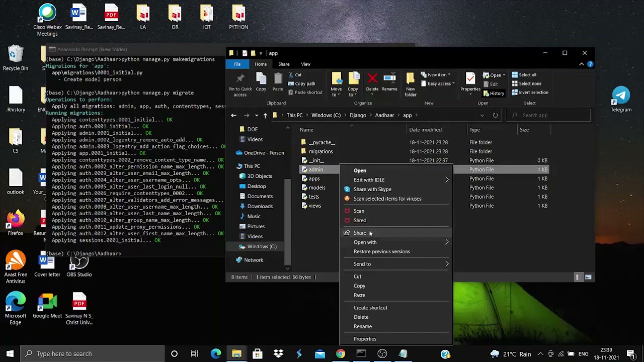The width and height of the screenshot is (644, 362).
Task: Open Google Chrome from the taskbar
Action: point(341,353)
